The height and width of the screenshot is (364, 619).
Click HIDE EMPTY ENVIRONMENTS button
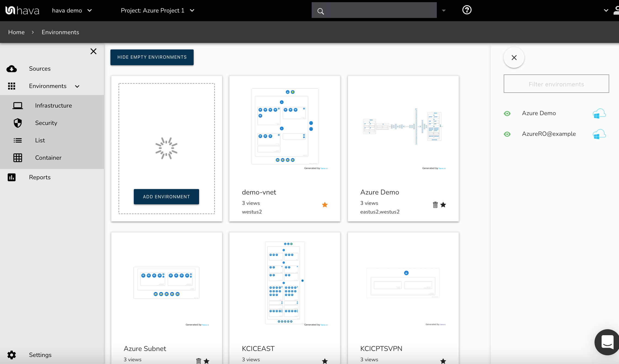(x=152, y=57)
